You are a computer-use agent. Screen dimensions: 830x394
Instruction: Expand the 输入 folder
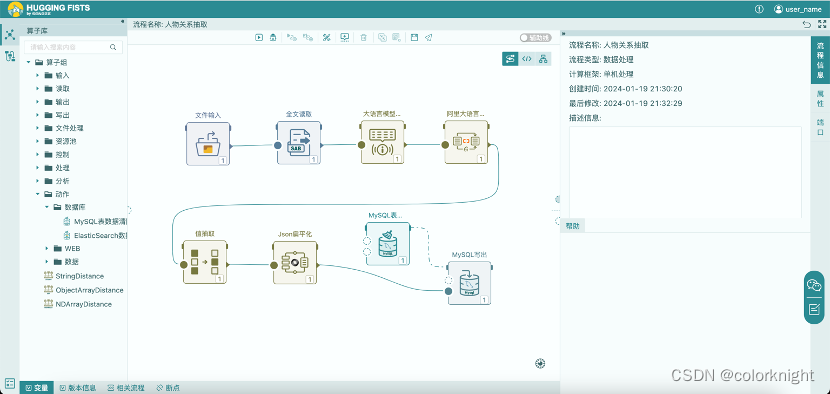point(38,75)
